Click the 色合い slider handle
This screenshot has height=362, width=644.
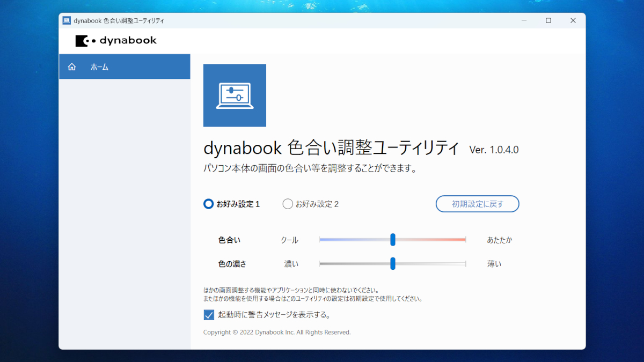[393, 239]
